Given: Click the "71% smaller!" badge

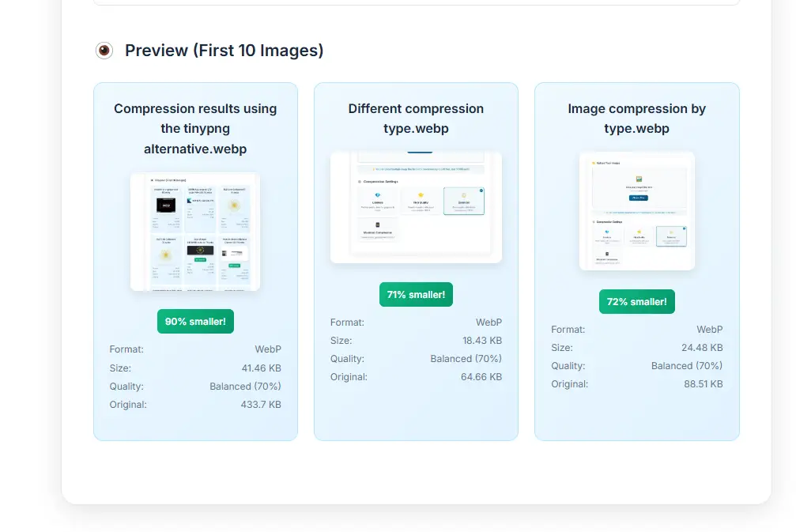Looking at the screenshot, I should click(416, 295).
